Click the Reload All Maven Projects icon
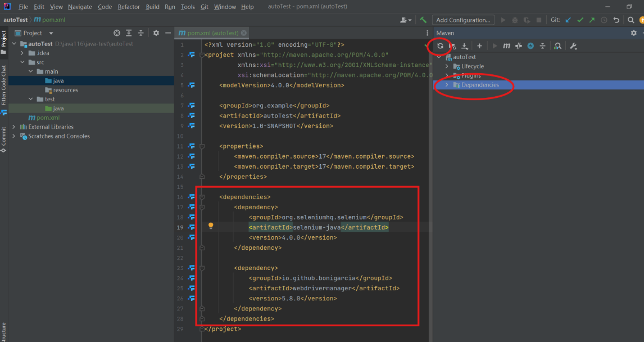The image size is (644, 342). point(440,46)
